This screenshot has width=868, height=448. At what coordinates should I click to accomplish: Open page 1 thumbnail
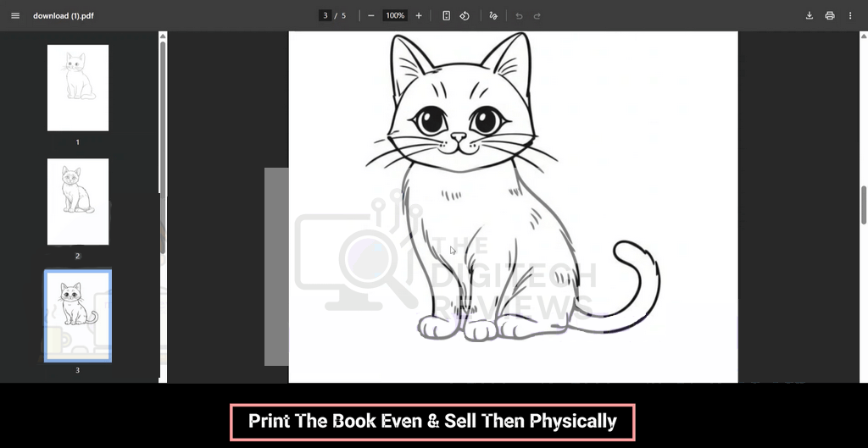click(x=77, y=88)
